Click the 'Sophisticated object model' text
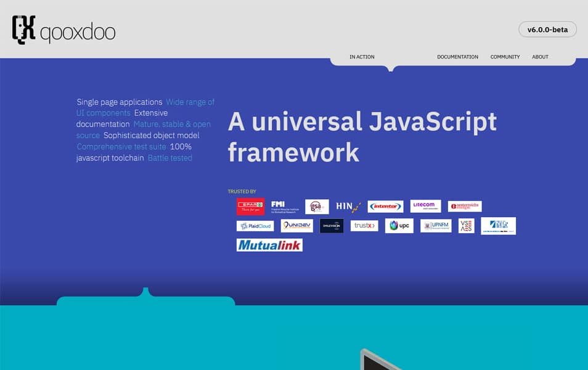This screenshot has width=588, height=370. point(152,136)
